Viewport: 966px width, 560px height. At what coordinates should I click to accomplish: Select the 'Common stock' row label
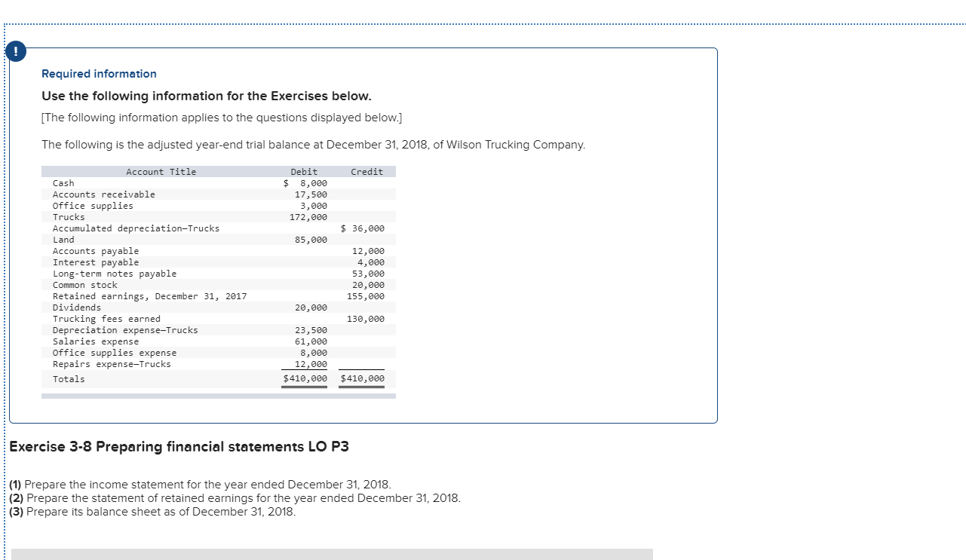[85, 285]
